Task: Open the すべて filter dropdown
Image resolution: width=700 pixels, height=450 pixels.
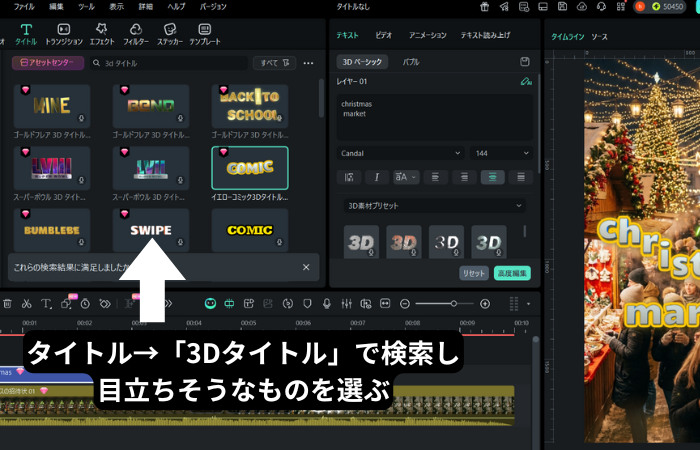Action: click(x=275, y=62)
